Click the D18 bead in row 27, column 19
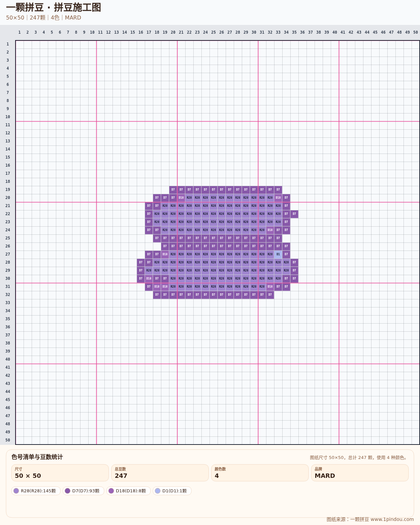 tap(165, 254)
